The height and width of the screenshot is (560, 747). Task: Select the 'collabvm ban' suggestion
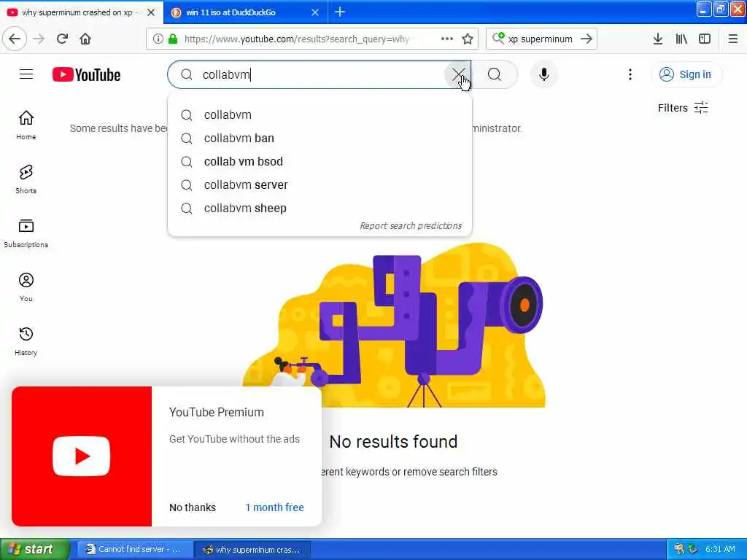tap(320, 138)
